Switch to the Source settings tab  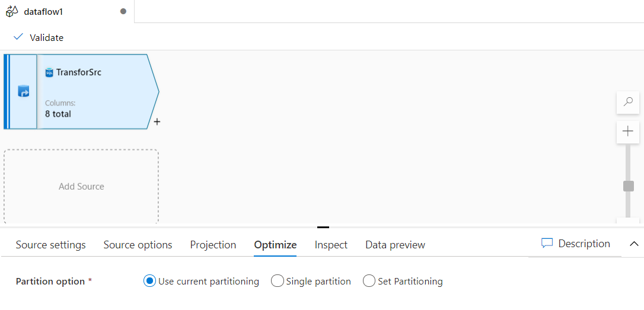click(51, 245)
